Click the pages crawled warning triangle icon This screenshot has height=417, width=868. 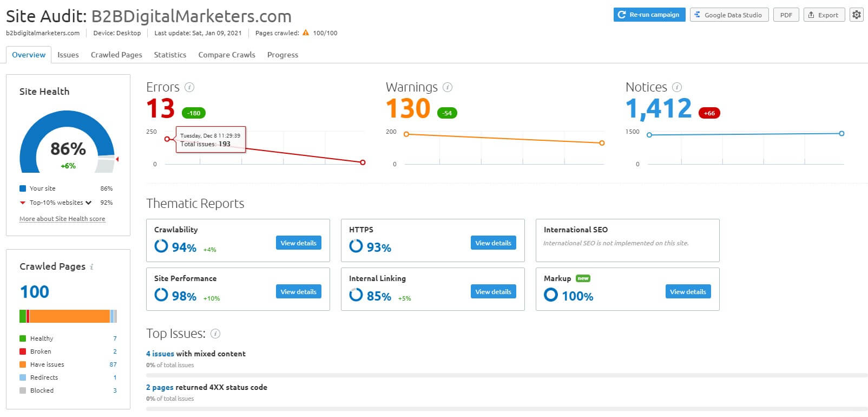(306, 33)
